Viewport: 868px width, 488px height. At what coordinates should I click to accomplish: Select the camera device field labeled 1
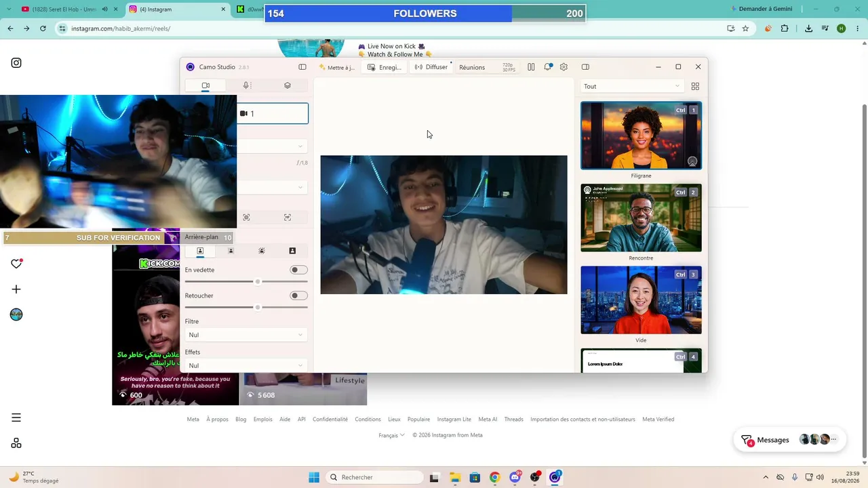click(273, 113)
